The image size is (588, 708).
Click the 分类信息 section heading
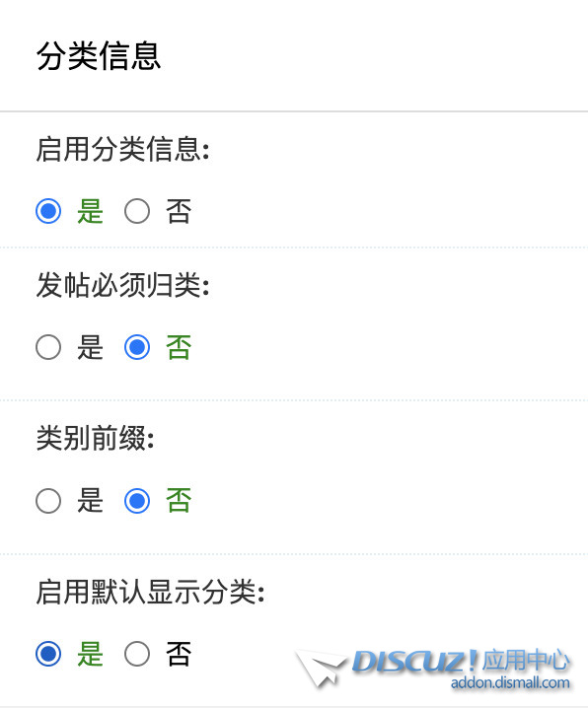click(x=99, y=56)
